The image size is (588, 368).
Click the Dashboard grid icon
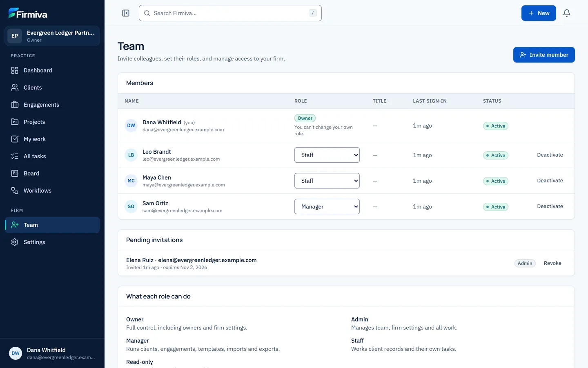click(x=15, y=70)
